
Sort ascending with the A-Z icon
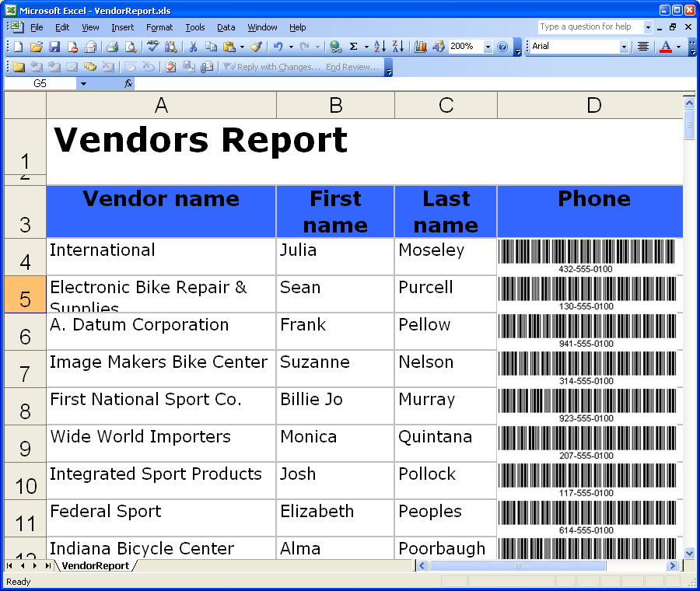point(380,47)
